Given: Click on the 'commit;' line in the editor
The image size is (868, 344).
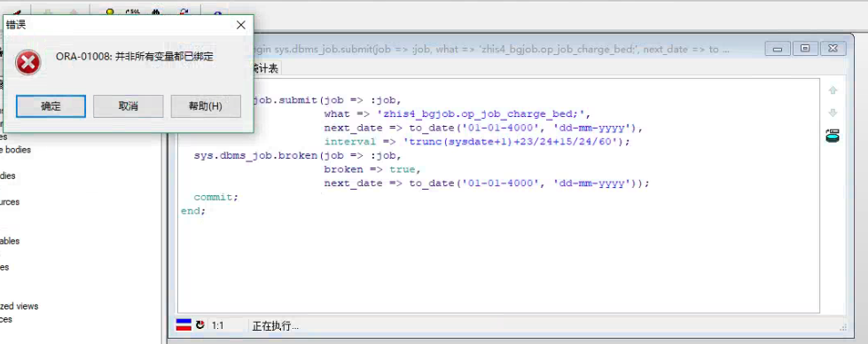Looking at the screenshot, I should pyautogui.click(x=216, y=197).
